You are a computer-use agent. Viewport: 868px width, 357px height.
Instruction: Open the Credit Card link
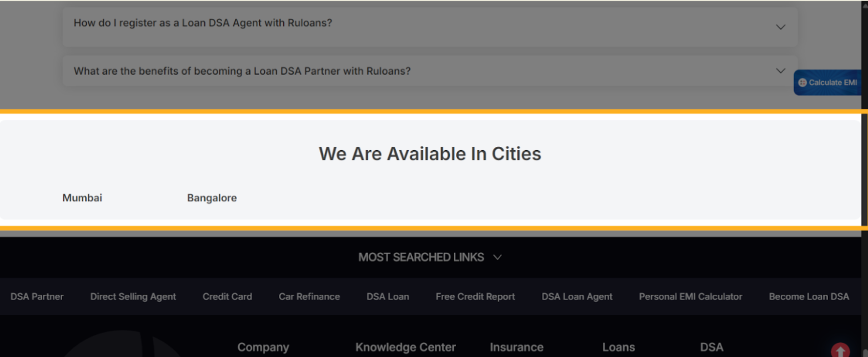point(227,297)
